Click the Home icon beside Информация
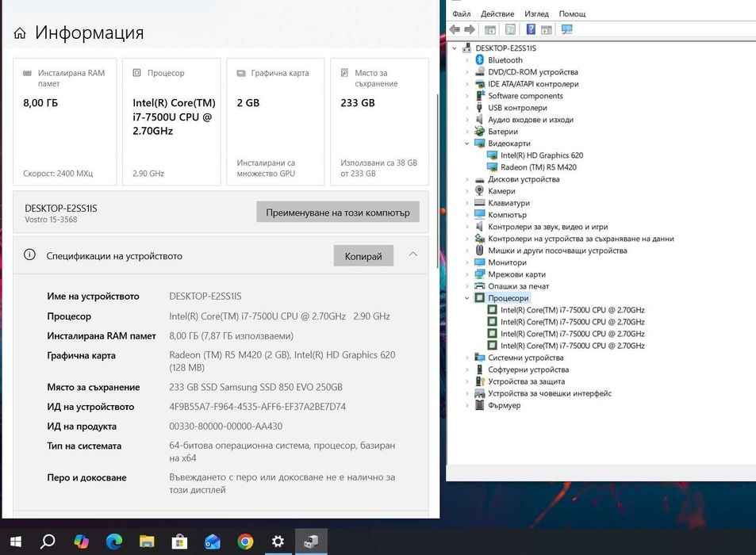 20,33
